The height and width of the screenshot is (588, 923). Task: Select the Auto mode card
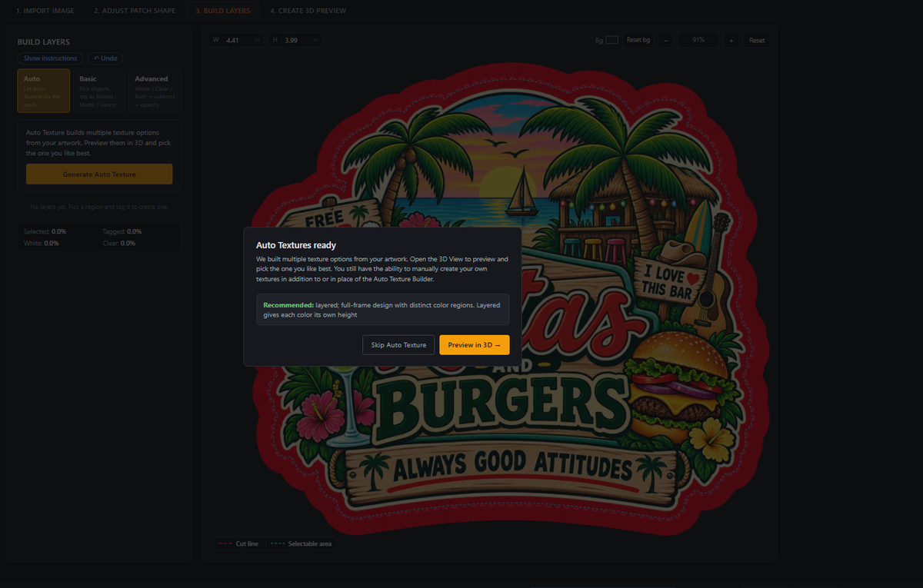(44, 91)
